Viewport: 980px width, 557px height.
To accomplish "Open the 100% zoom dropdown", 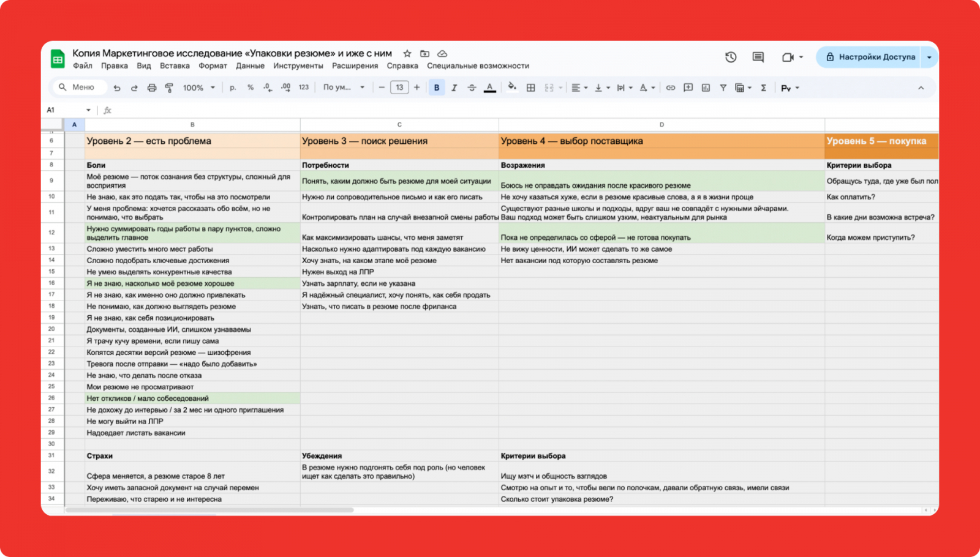I will click(199, 88).
